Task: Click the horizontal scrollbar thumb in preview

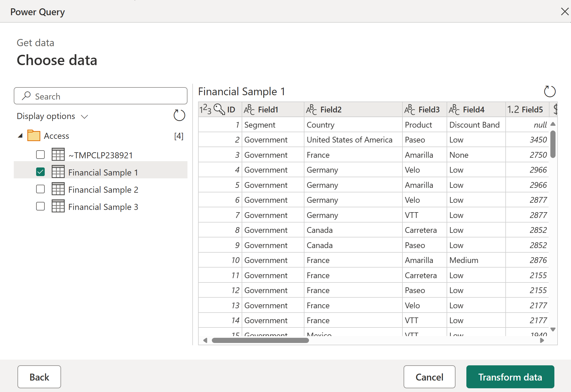Action: pyautogui.click(x=260, y=340)
